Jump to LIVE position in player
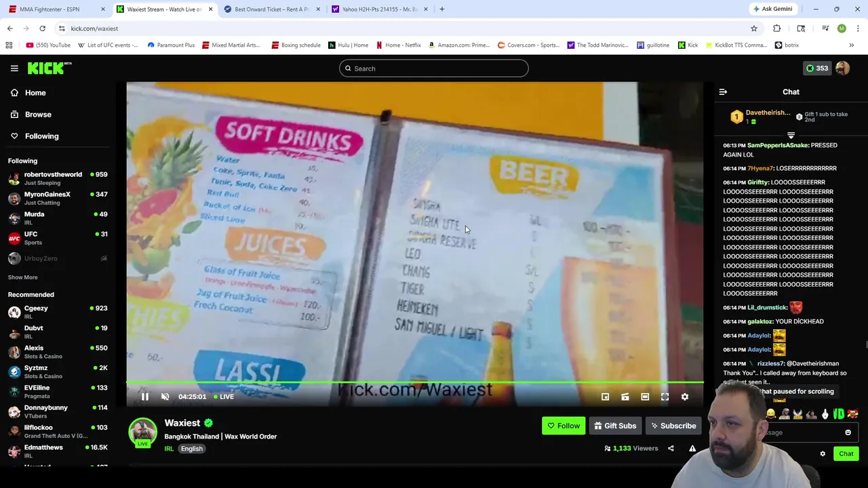The width and height of the screenshot is (868, 488). click(x=224, y=396)
